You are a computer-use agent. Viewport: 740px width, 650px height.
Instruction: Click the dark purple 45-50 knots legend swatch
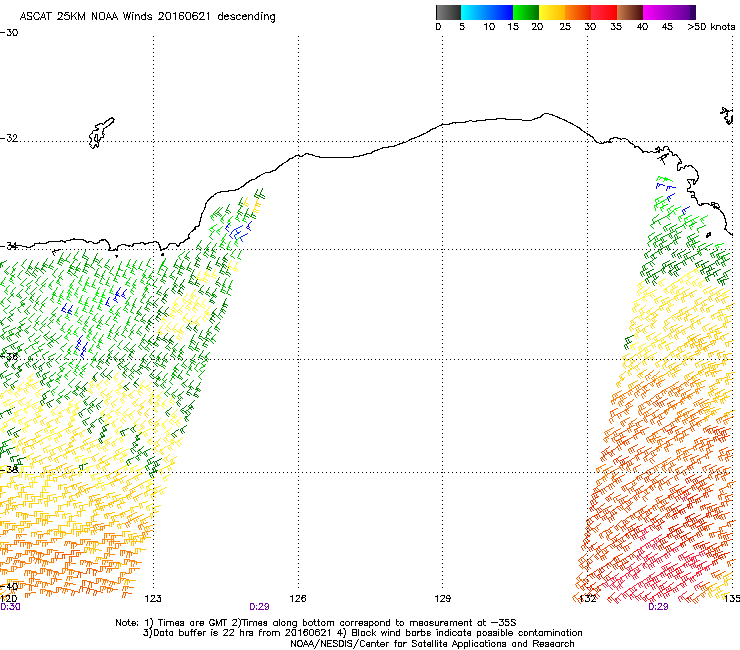682,12
